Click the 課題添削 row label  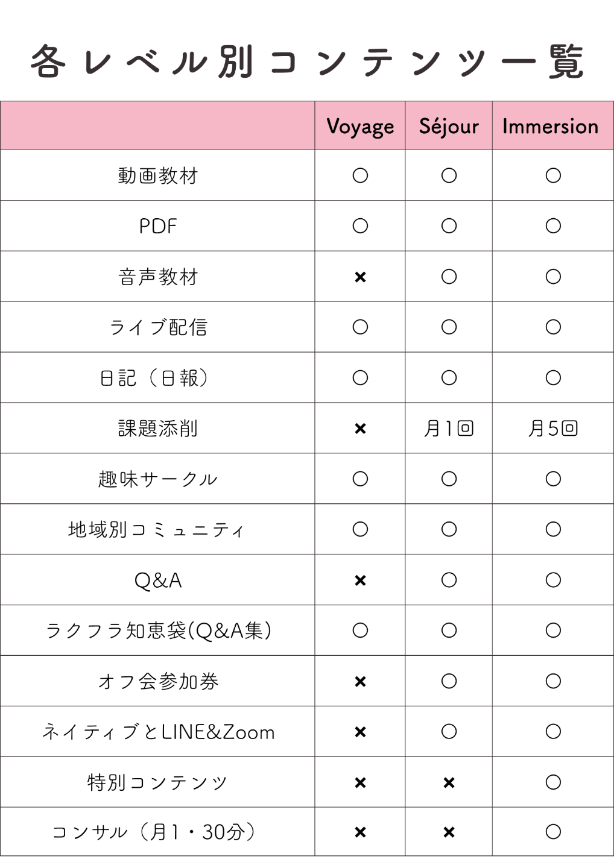[x=158, y=429]
